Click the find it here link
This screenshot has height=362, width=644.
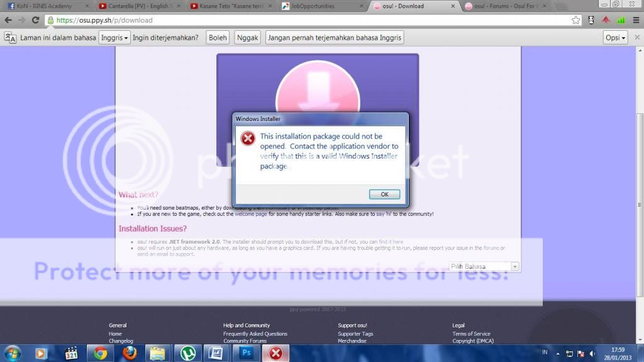[x=391, y=242]
